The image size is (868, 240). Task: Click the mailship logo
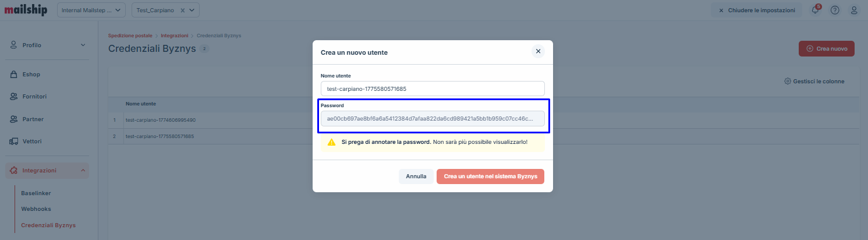(x=26, y=10)
